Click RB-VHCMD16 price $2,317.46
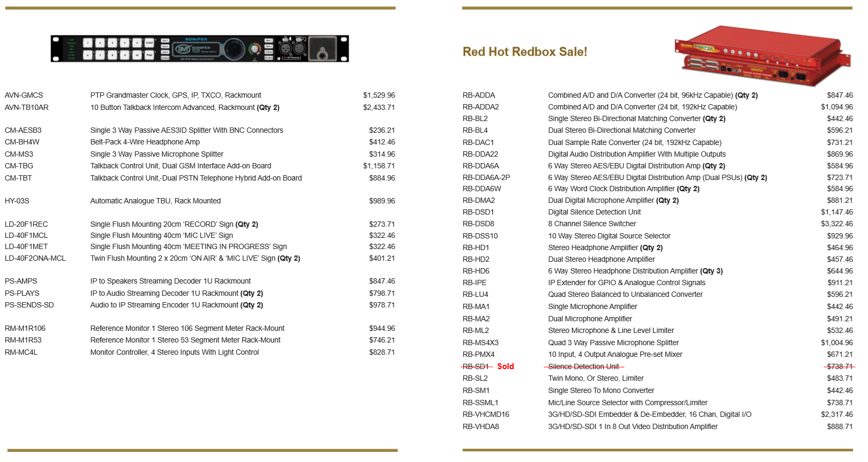Viewport: 868px width, 462px height. 837,414
